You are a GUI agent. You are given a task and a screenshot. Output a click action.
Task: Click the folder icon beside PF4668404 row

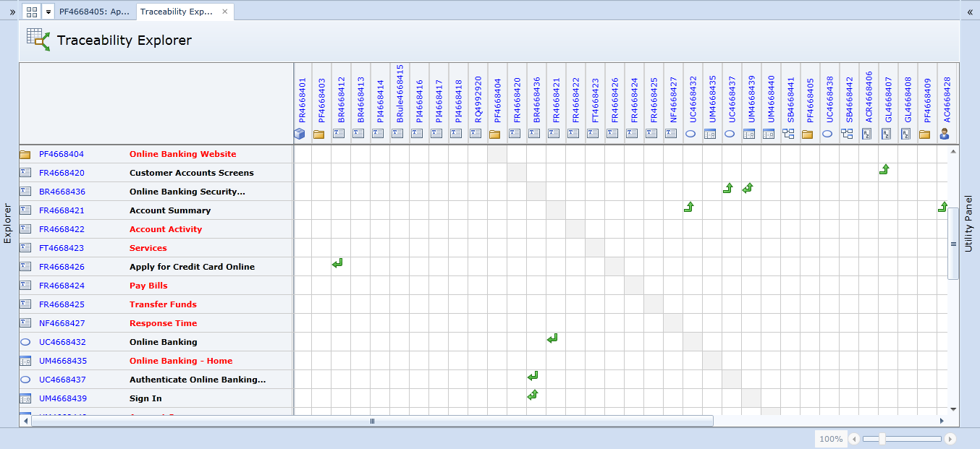click(25, 154)
